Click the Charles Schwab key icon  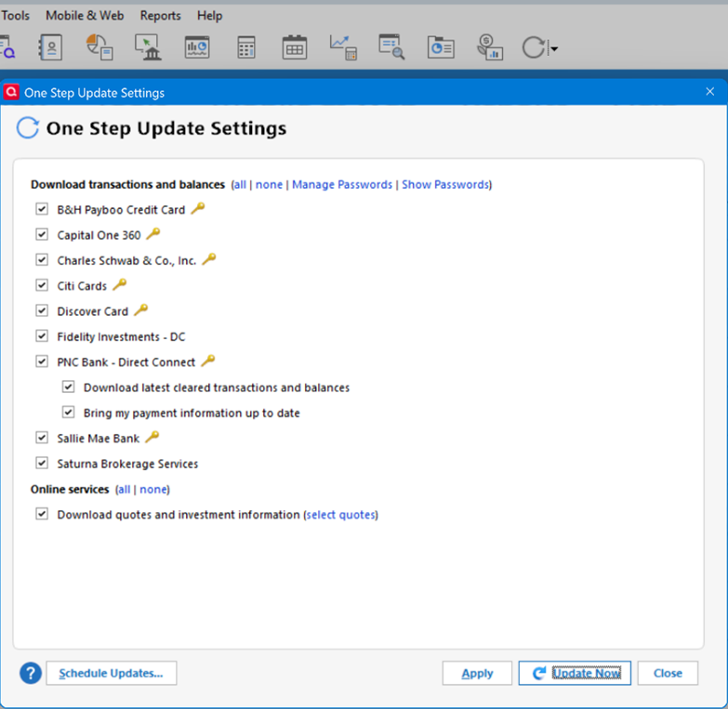click(209, 259)
